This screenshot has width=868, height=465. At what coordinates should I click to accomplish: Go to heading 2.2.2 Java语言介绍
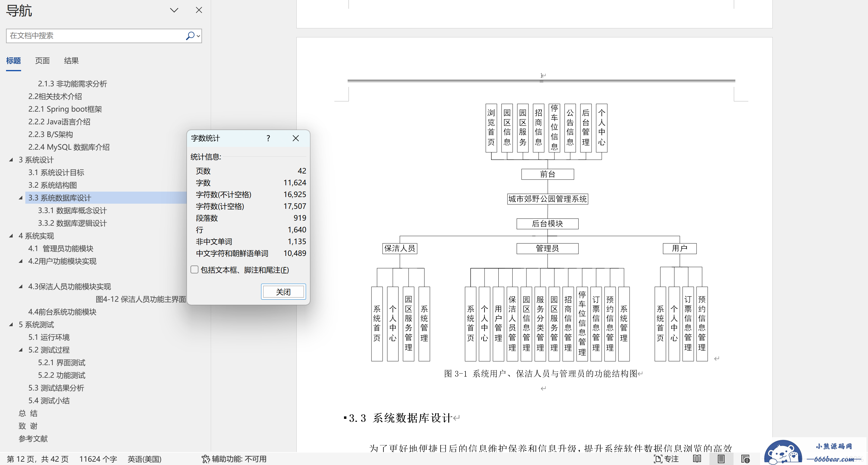(x=59, y=122)
